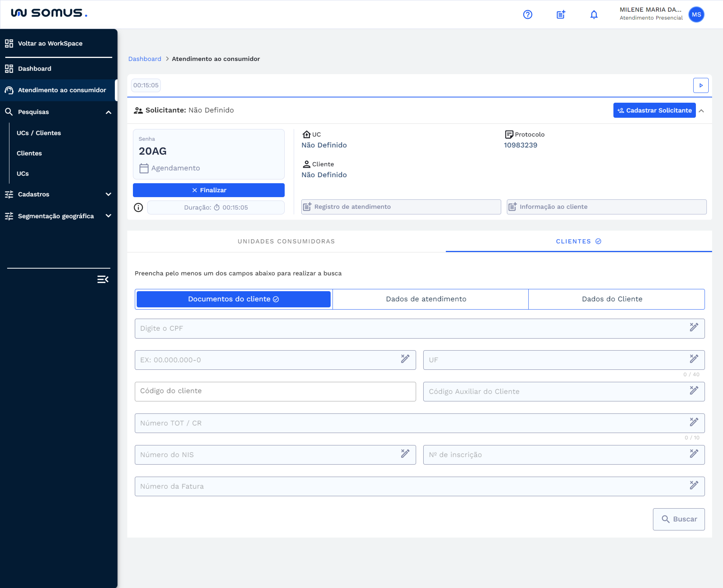Open UCs / Clientes in sidebar
This screenshot has height=588, width=723.
point(39,133)
